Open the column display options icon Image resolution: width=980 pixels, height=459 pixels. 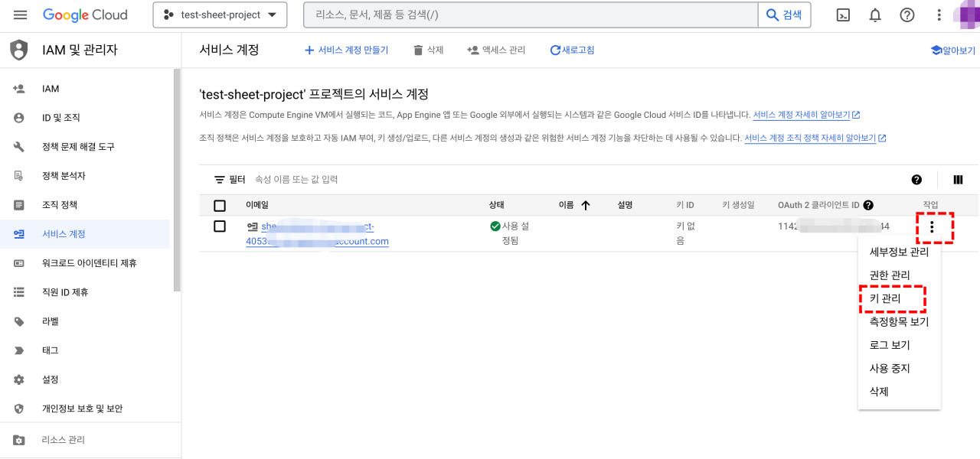coord(958,180)
